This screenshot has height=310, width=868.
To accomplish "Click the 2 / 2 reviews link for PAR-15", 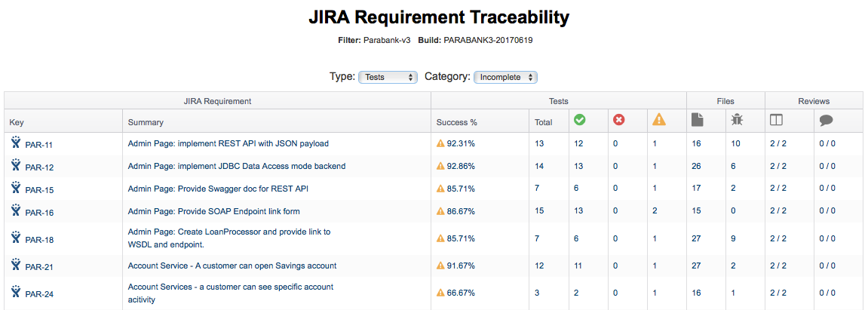I will click(778, 189).
